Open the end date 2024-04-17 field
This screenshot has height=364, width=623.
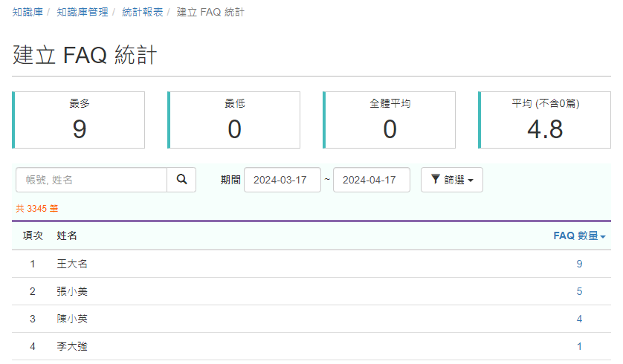tap(372, 180)
